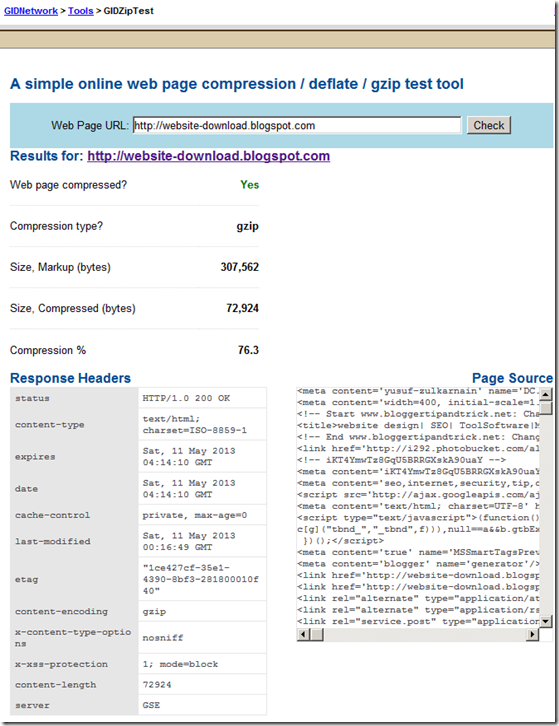Viewport: 559px width, 726px height.
Task: Click the 'last-modified' header name cell
Action: click(74, 541)
